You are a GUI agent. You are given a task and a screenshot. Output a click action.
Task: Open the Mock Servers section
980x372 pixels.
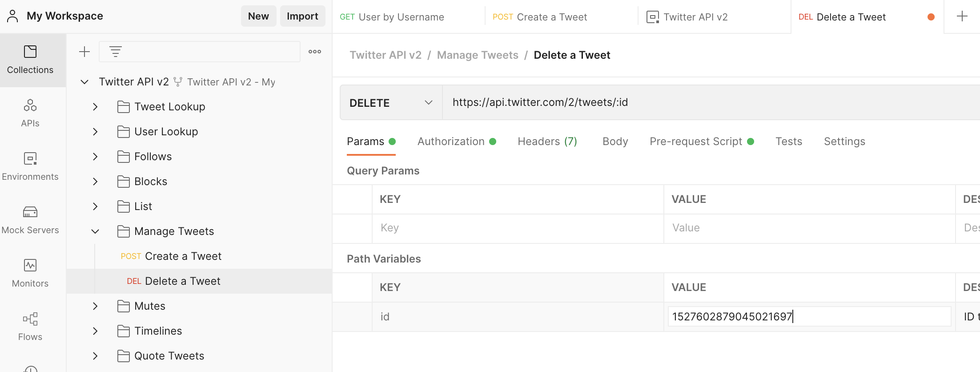(30, 220)
